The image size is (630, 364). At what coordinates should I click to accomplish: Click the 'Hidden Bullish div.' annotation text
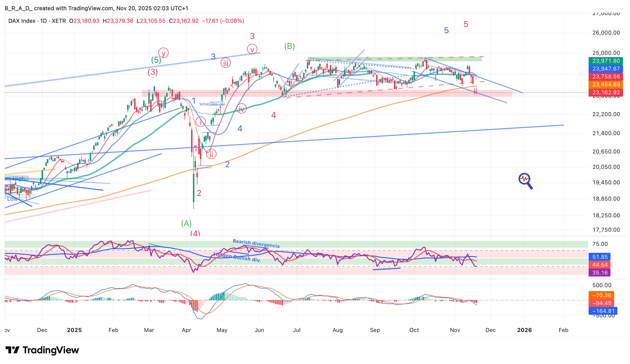pyautogui.click(x=237, y=257)
